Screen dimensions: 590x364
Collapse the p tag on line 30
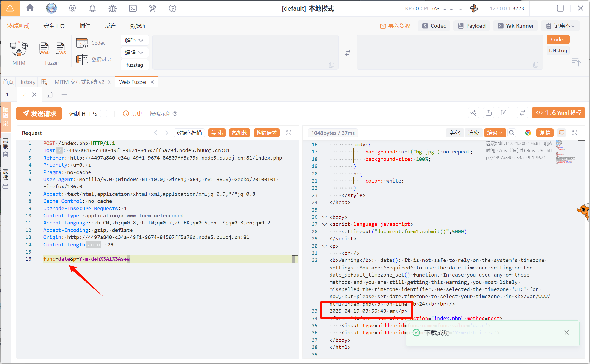324,246
